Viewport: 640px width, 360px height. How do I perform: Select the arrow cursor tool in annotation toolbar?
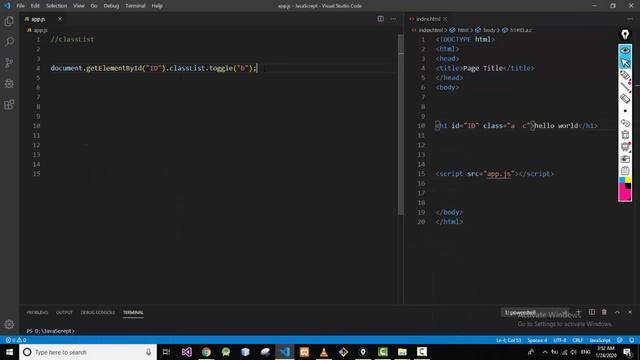(625, 62)
